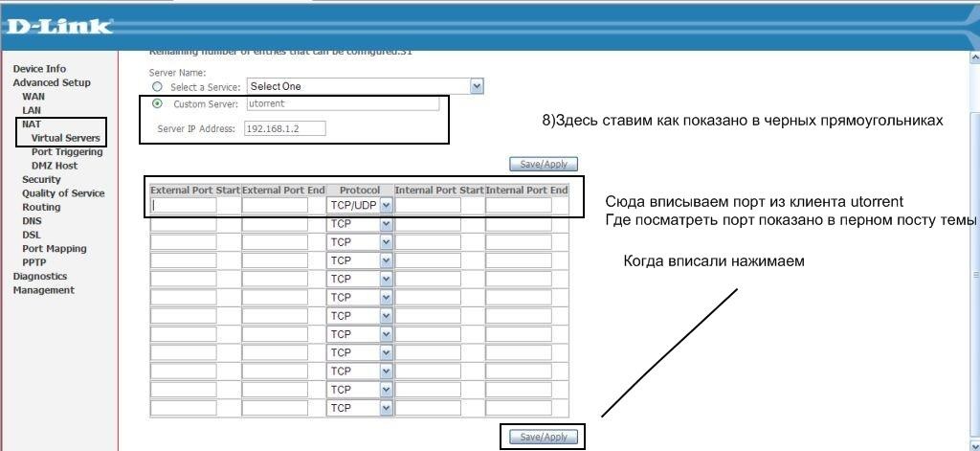Open the Port Mapping sidebar item

click(x=54, y=249)
